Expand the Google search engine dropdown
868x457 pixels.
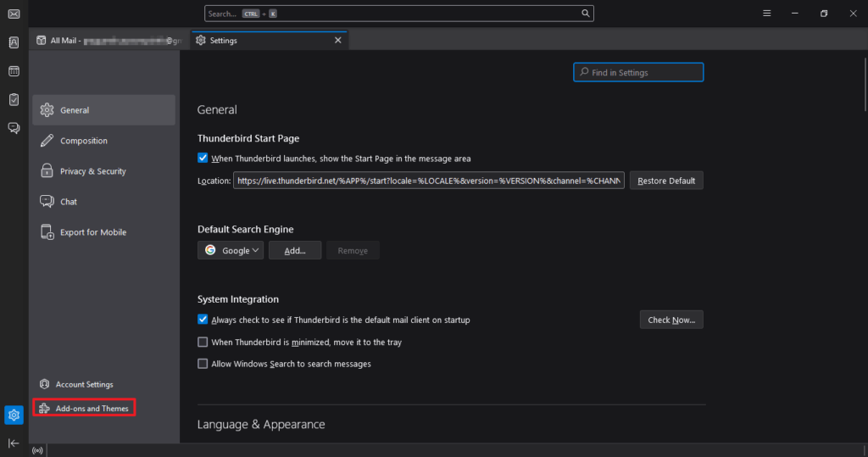[231, 250]
